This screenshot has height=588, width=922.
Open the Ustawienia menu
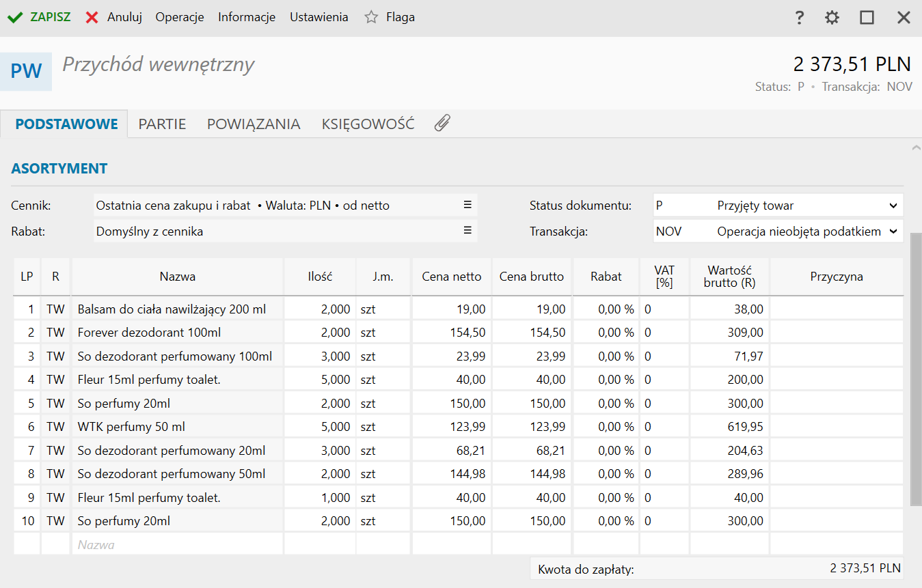(318, 18)
